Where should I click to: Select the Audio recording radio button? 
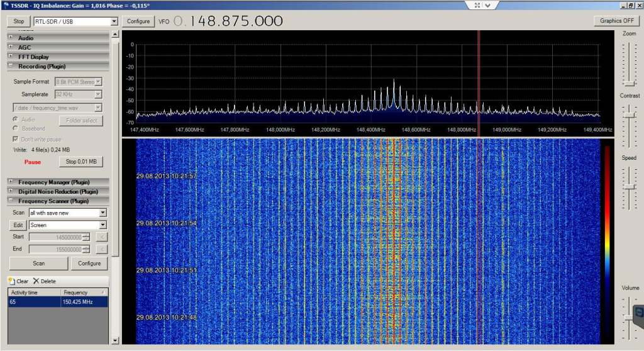(15, 119)
